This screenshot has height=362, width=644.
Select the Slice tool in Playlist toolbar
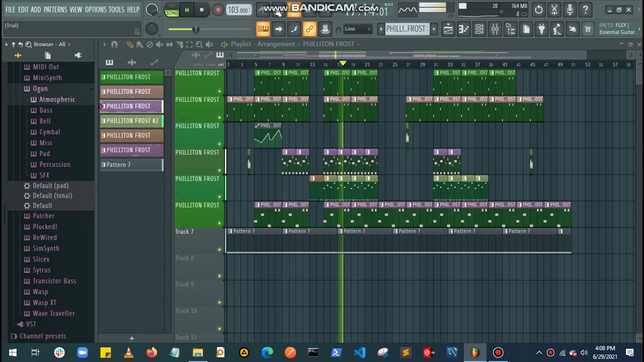179,45
